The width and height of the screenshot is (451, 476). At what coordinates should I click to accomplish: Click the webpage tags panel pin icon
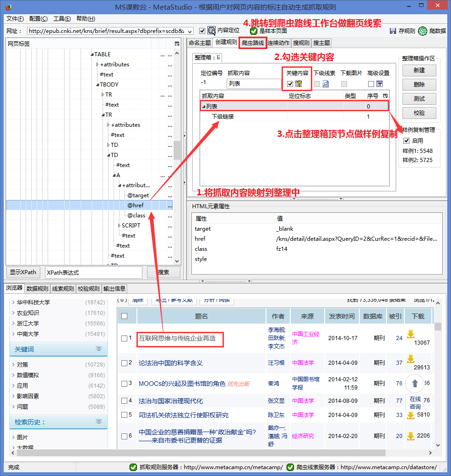point(177,44)
